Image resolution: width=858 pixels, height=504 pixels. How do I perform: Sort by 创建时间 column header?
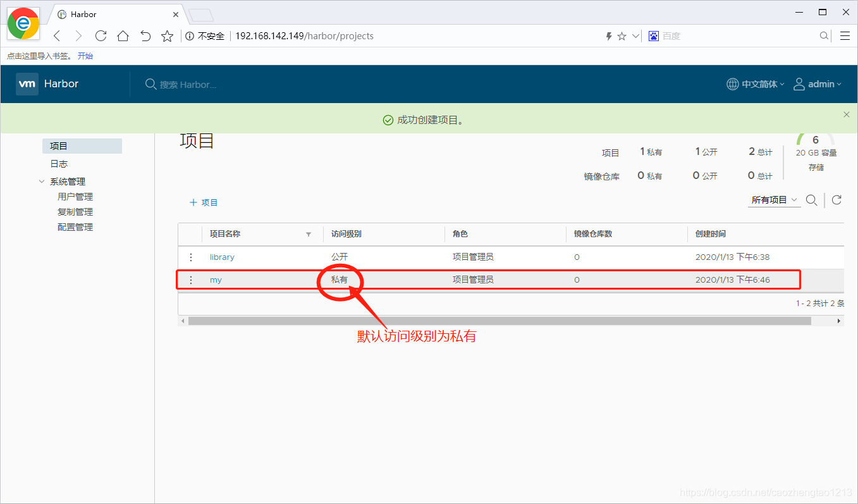coord(711,234)
